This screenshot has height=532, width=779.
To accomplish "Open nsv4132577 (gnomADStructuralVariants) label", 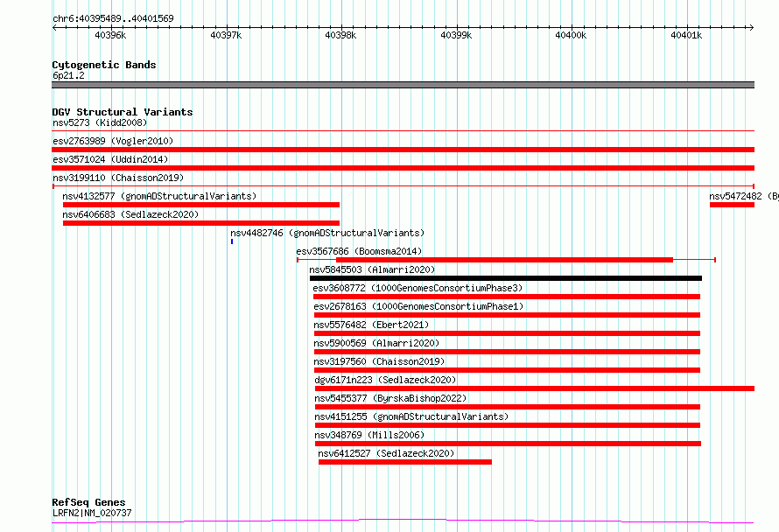I will coord(159,196).
